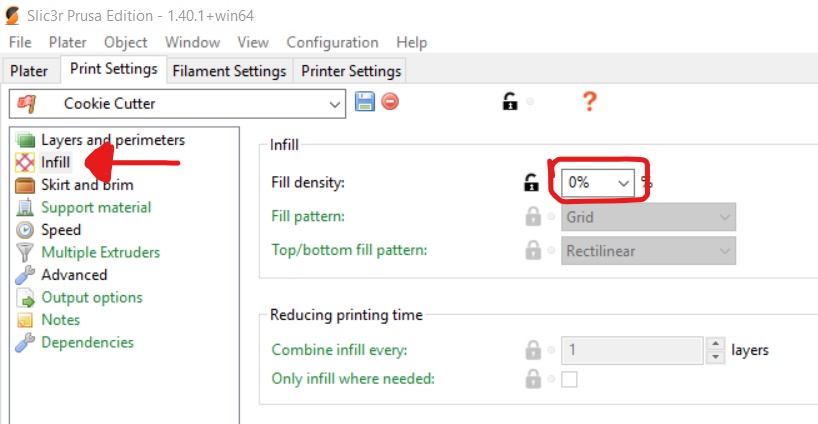
Task: Open the Fill density 0% combo box
Action: (x=598, y=183)
